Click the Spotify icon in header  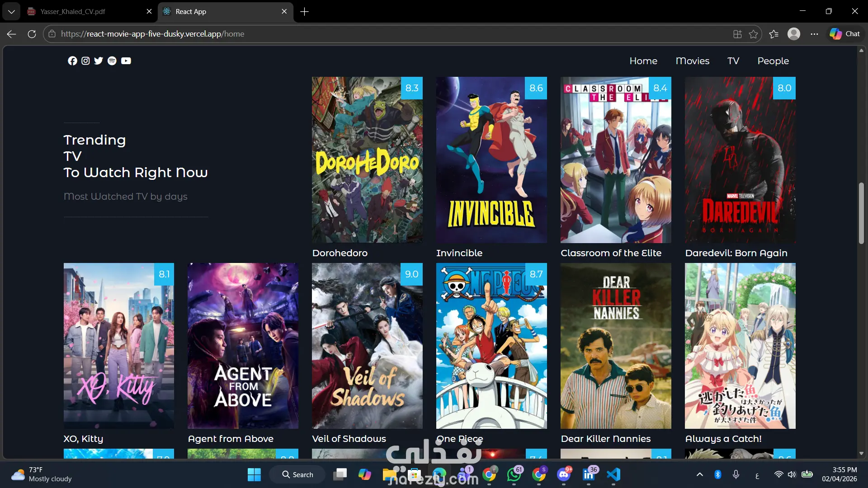(112, 61)
